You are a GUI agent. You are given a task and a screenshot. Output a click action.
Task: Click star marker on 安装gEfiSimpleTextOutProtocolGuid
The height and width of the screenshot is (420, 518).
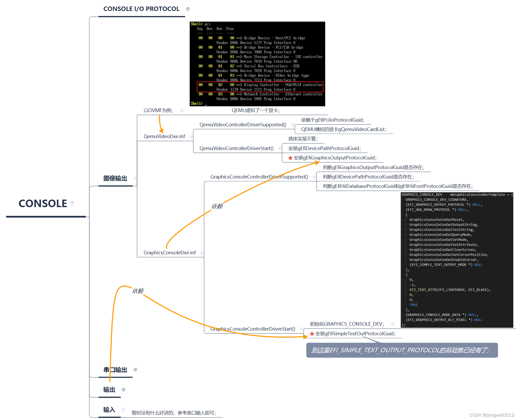coord(312,334)
